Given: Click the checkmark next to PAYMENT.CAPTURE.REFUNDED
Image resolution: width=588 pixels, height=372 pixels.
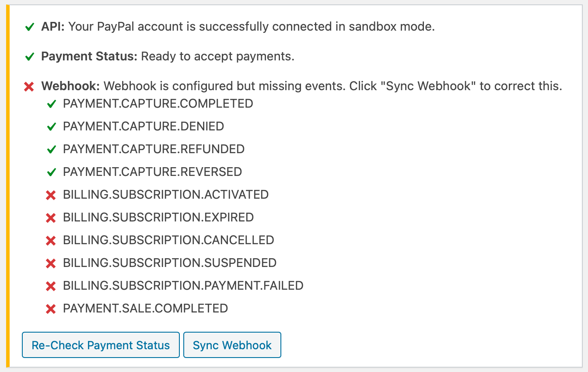Looking at the screenshot, I should point(52,150).
